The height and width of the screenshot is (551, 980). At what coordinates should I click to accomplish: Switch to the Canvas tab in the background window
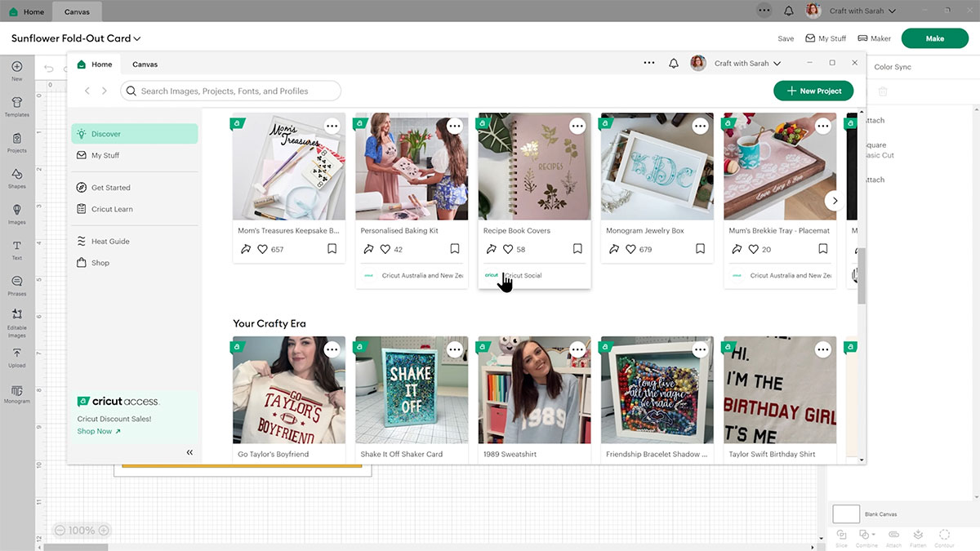[76, 11]
